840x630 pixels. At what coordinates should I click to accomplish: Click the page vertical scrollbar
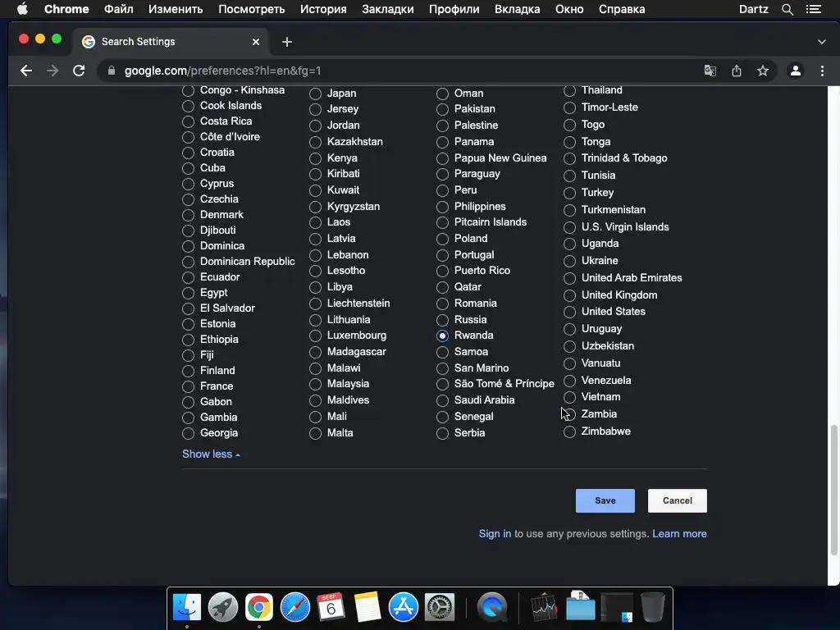(x=833, y=491)
